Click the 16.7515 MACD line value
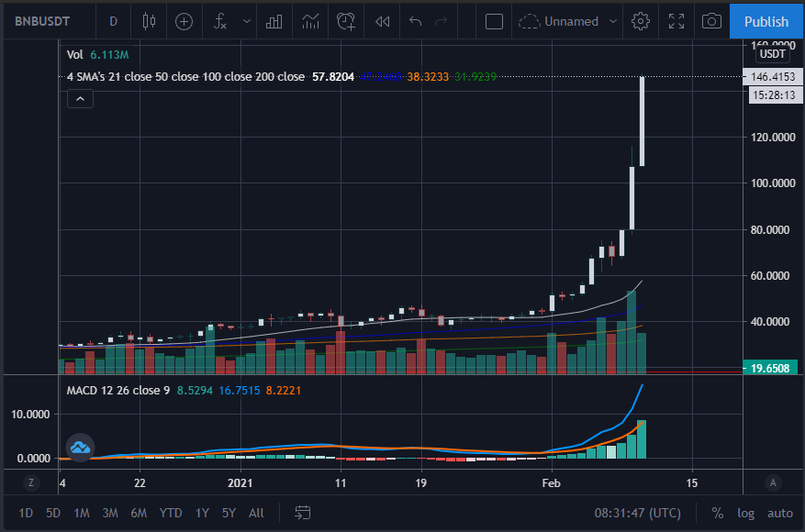Screen dimensions: 805x532 click(x=240, y=391)
